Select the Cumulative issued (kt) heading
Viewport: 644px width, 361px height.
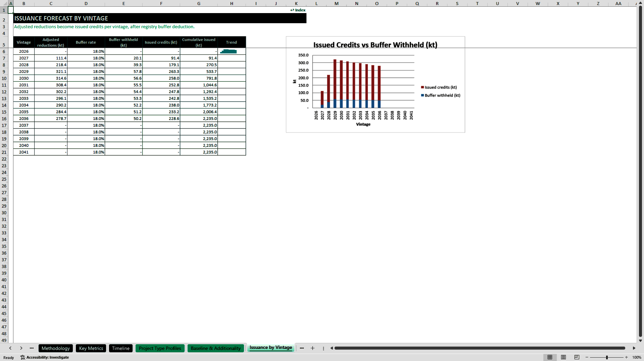(x=199, y=42)
